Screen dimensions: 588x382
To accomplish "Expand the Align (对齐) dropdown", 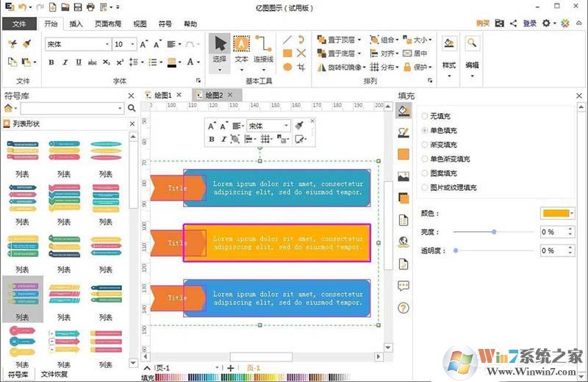I will pos(397,54).
